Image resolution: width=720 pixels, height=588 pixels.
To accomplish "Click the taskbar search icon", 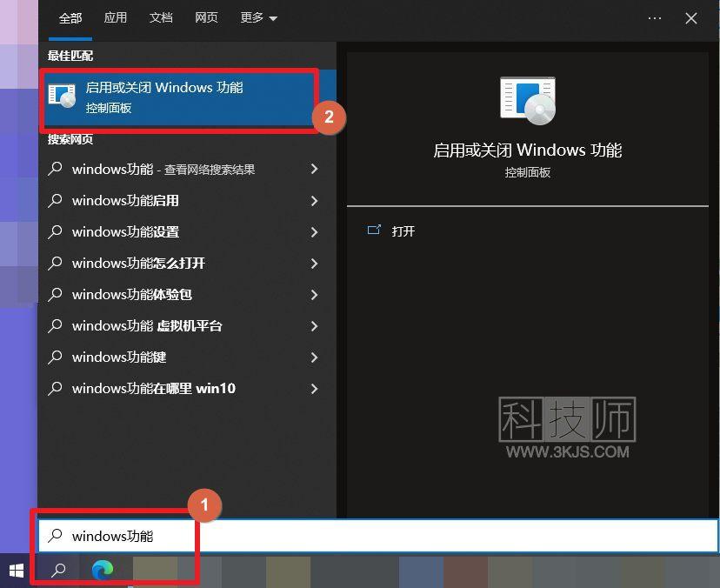I will (58, 571).
